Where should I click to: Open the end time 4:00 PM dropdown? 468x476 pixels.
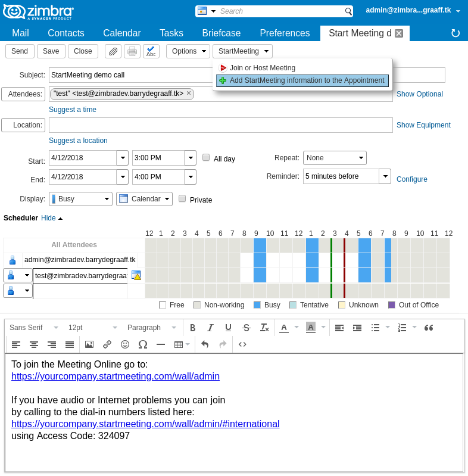click(191, 177)
